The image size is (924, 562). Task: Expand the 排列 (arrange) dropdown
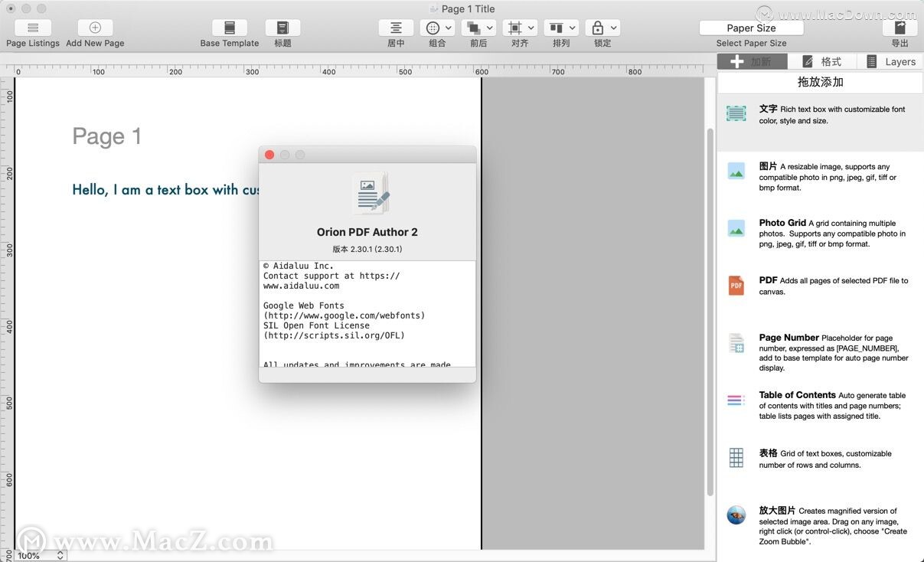(x=561, y=28)
